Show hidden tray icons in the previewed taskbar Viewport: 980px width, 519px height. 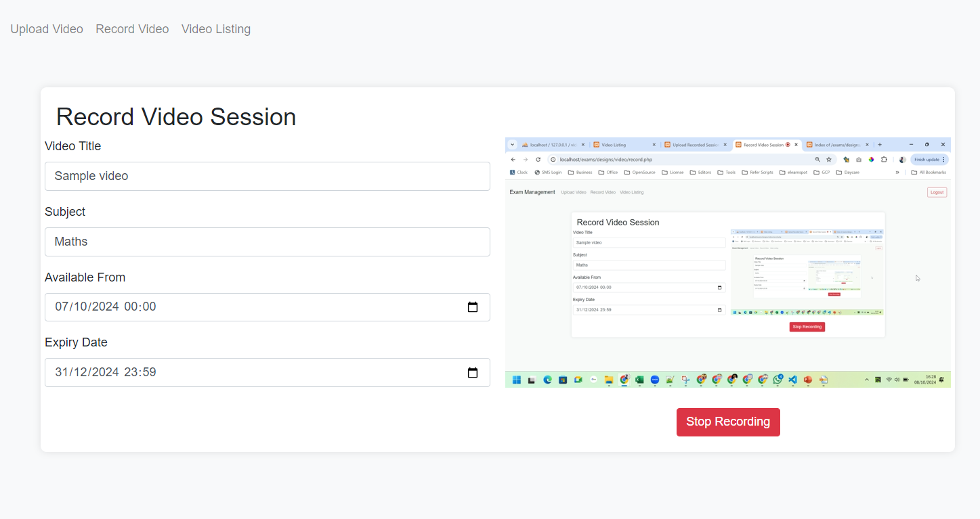(x=866, y=380)
